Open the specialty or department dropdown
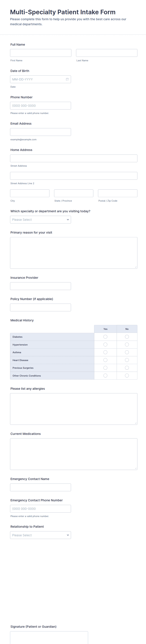This screenshot has height=644, width=146. point(41,219)
